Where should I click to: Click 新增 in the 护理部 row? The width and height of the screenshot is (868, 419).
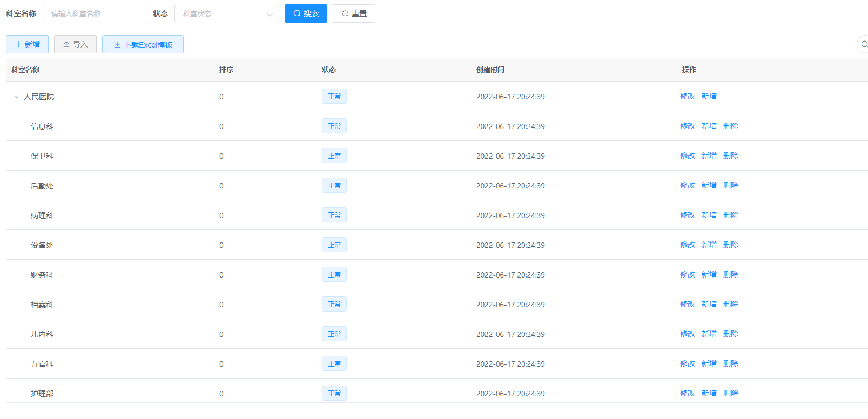coord(709,393)
